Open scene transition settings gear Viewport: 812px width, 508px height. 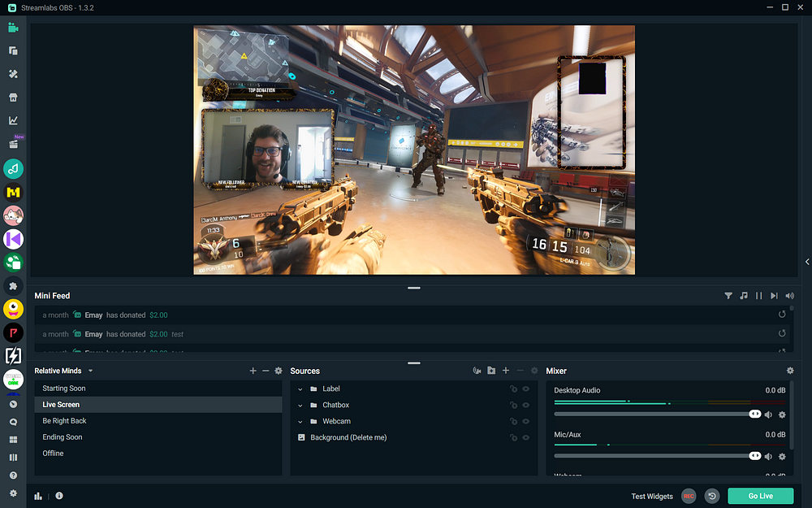coord(279,371)
